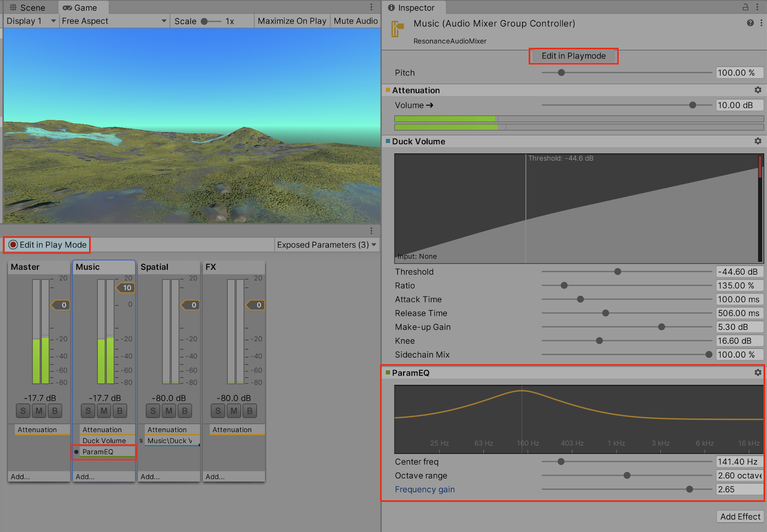
Task: Click the Inspector lock icon
Action: coord(745,7)
